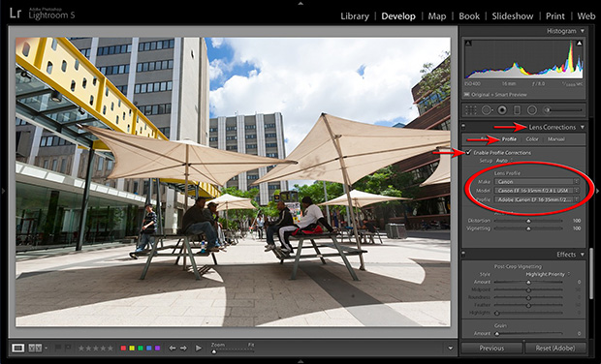
Task: Select the Crop Overlay tool
Action: click(470, 110)
